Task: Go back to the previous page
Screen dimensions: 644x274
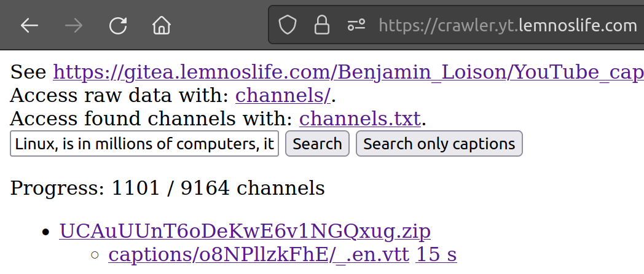Action: pos(29,25)
